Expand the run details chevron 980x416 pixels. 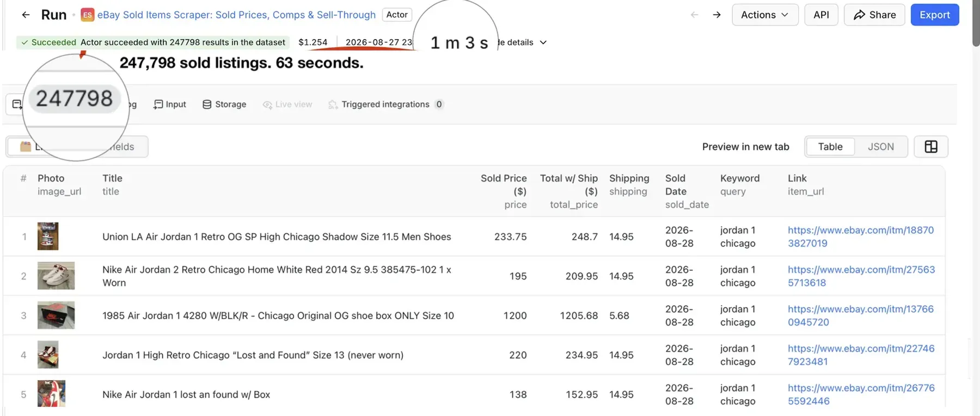point(543,42)
